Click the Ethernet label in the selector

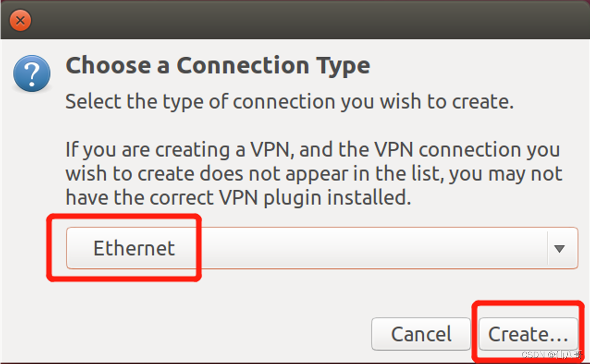coord(134,249)
